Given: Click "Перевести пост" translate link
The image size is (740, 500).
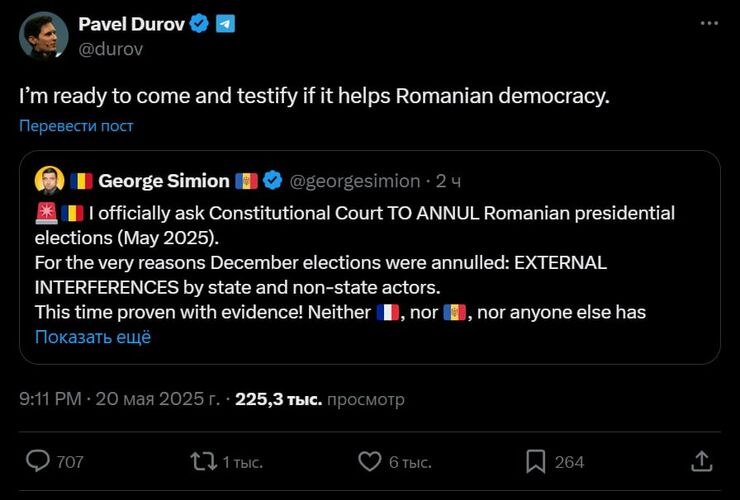Looking at the screenshot, I should click(x=76, y=126).
